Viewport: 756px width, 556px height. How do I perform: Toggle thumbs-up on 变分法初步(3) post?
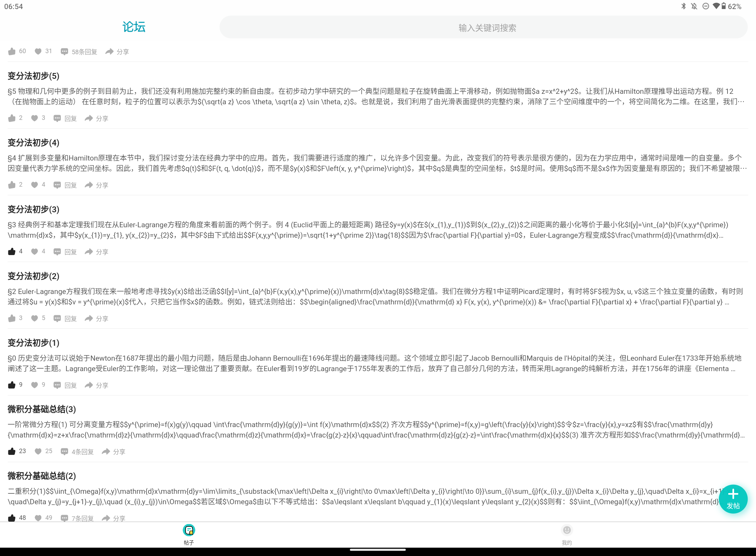tap(12, 252)
